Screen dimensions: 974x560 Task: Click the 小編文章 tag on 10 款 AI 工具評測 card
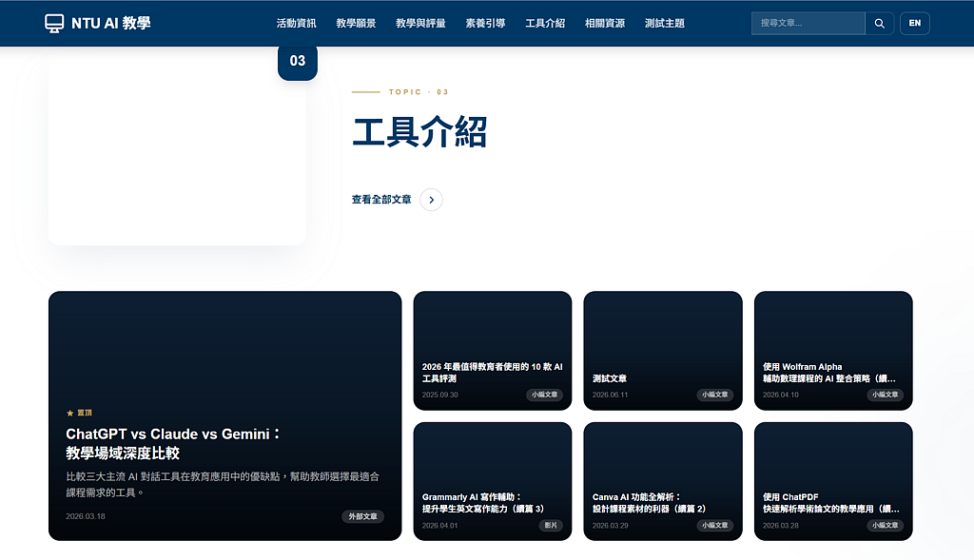coord(545,395)
